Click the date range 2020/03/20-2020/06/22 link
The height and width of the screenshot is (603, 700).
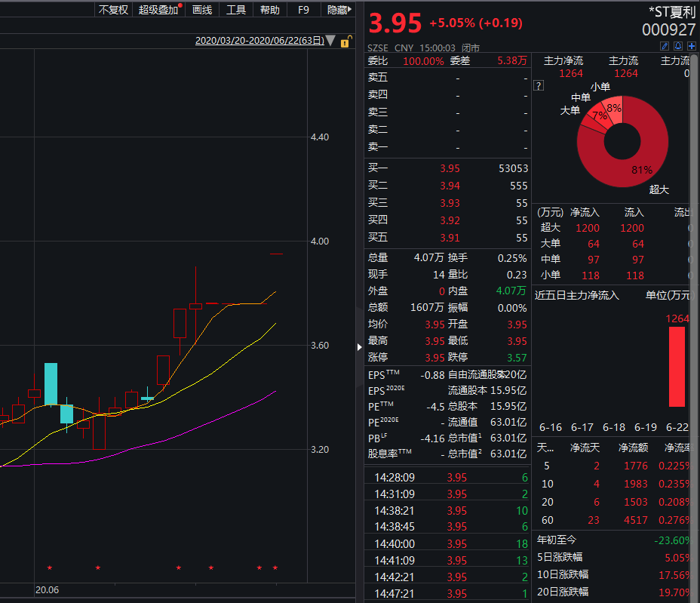tap(259, 41)
